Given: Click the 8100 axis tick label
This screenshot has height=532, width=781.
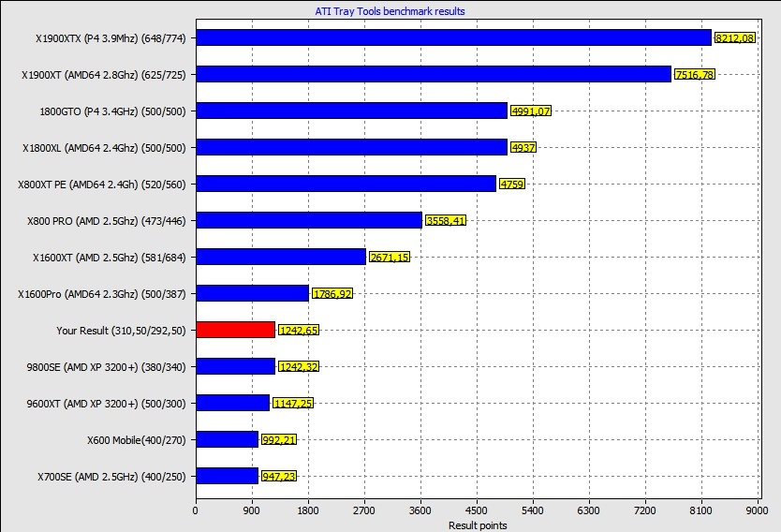Looking at the screenshot, I should [x=701, y=510].
